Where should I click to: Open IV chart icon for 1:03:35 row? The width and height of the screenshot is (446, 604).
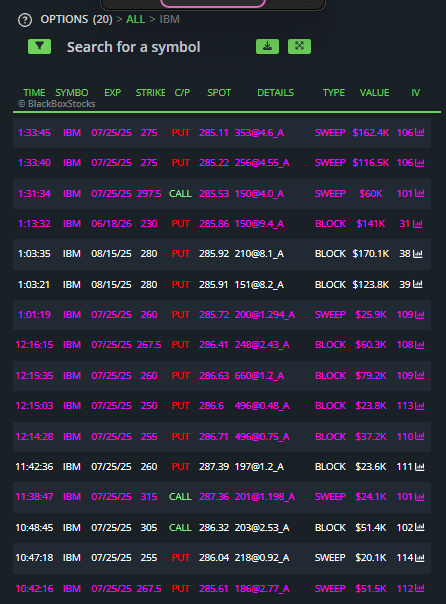click(418, 253)
